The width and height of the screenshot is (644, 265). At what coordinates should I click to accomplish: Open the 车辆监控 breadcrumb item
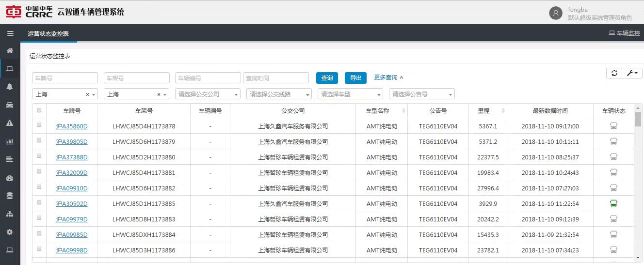pos(625,33)
